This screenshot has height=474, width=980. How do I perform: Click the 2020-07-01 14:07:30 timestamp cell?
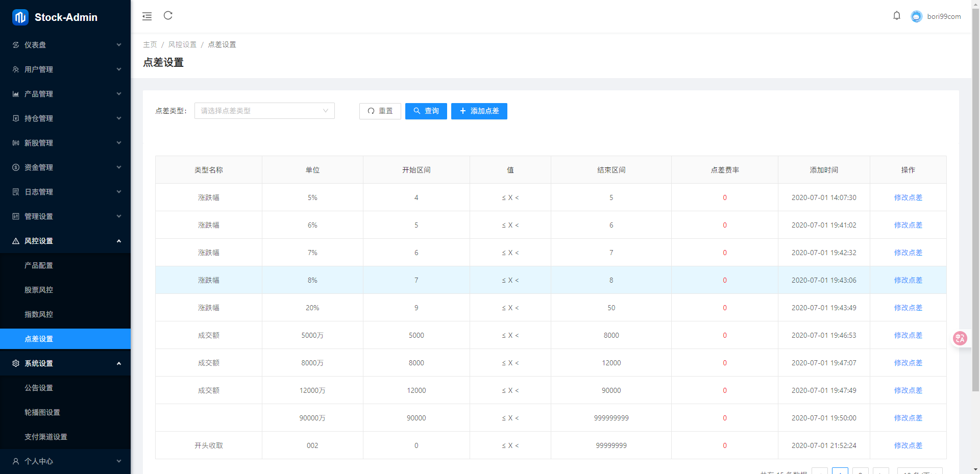[824, 197]
